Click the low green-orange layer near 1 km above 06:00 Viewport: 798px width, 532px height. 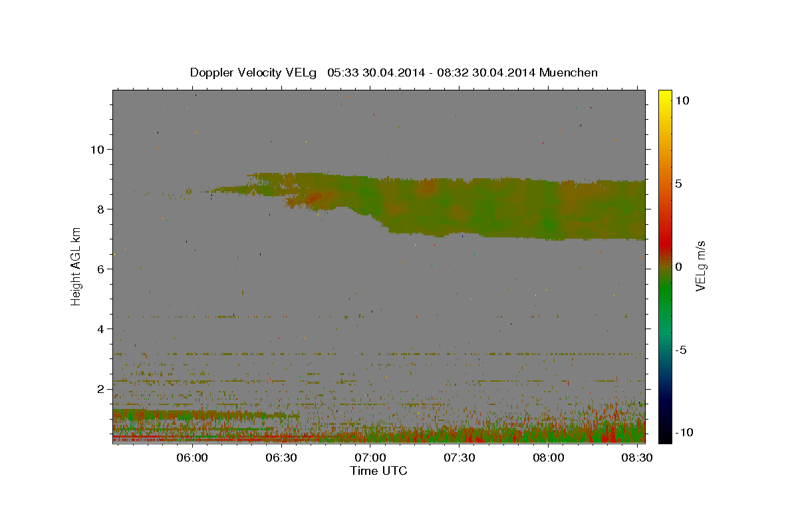pyautogui.click(x=193, y=416)
